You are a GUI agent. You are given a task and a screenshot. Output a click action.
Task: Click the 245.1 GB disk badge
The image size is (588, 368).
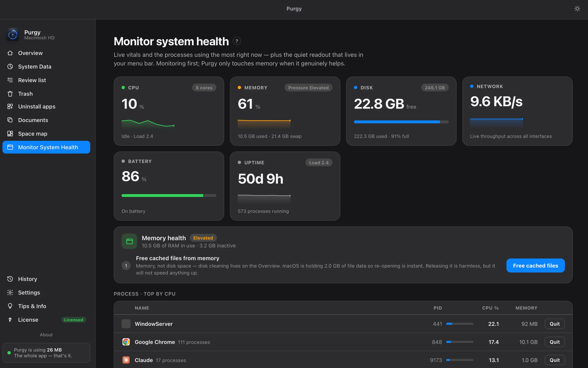(x=435, y=88)
